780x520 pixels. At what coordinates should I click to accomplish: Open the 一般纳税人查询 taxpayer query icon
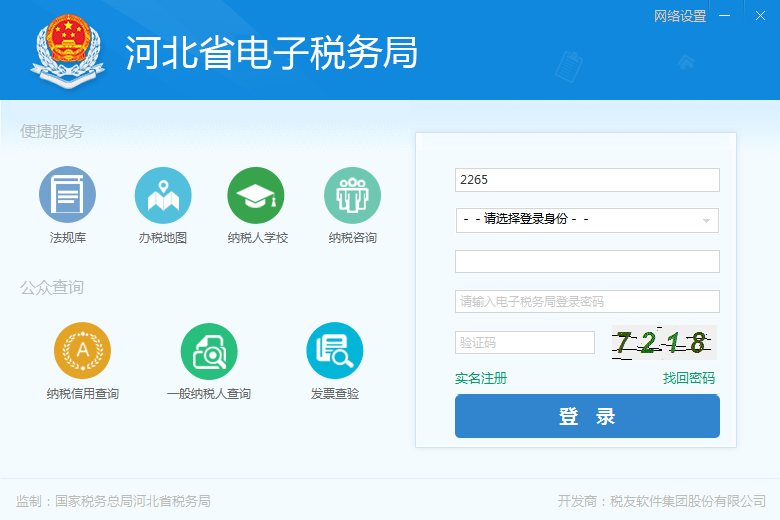(x=208, y=350)
